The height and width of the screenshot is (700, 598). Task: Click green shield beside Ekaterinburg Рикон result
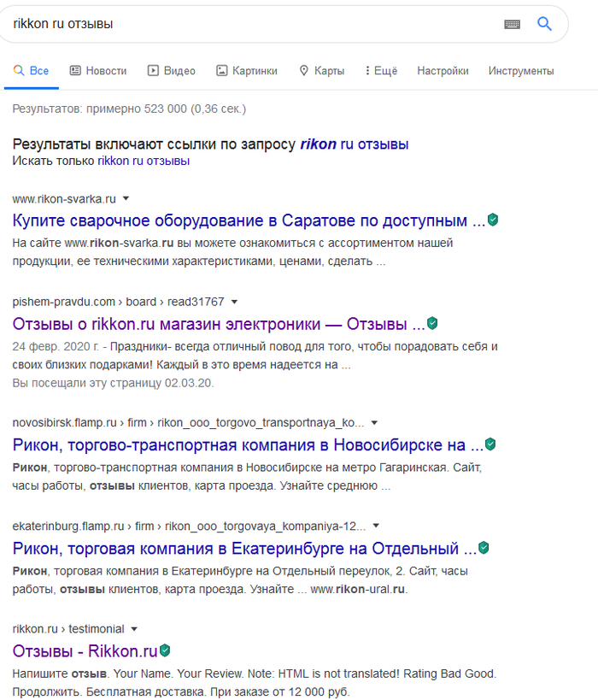click(x=484, y=548)
